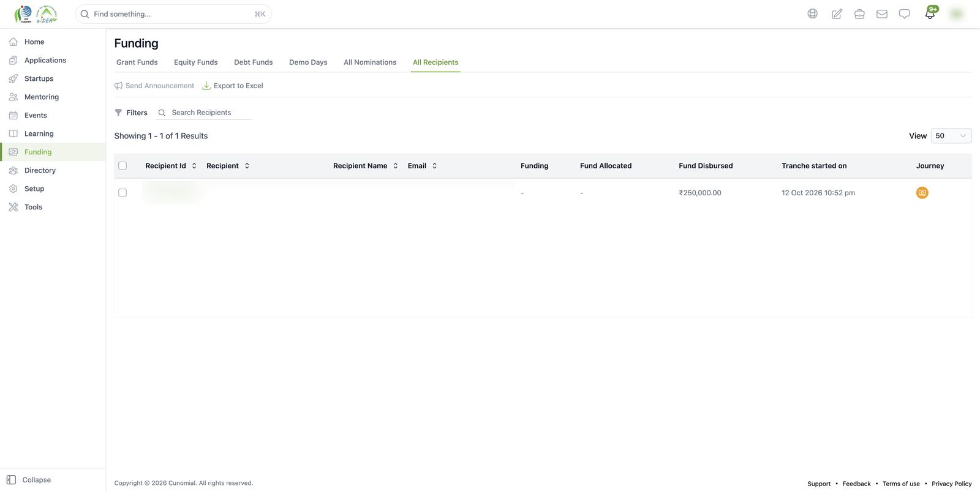Click the Export to Excel download icon
This screenshot has width=980, height=491.
tap(206, 86)
